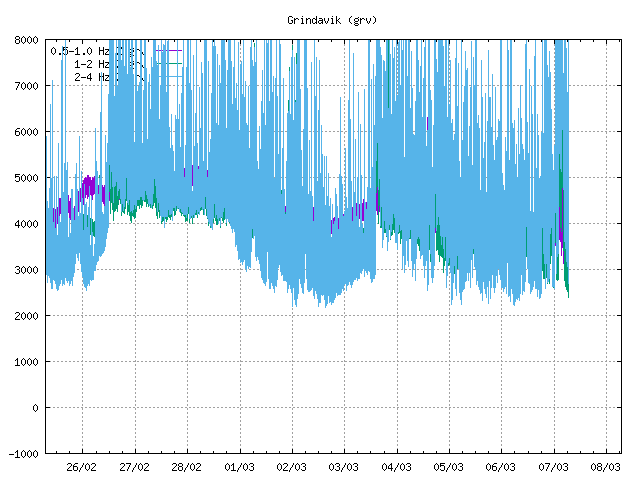The image size is (640, 480).
Task: Click the 0 value on the y-axis
Action: pos(36,408)
